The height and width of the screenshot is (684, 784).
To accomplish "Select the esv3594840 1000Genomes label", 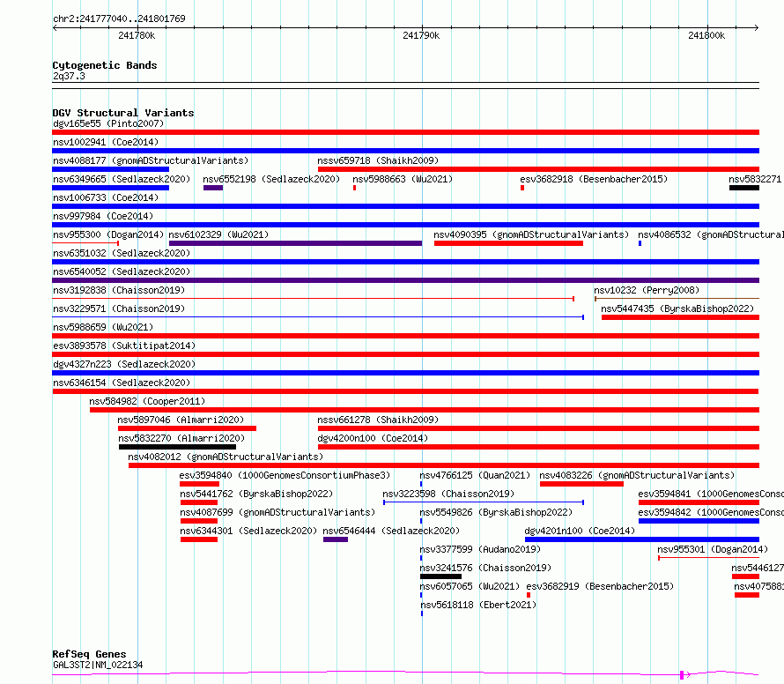I will coord(285,475).
